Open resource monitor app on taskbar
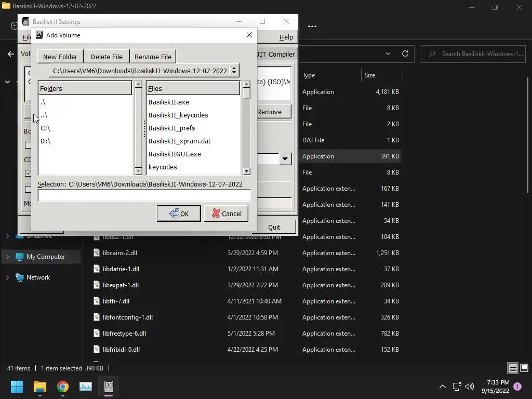 pyautogui.click(x=86, y=387)
